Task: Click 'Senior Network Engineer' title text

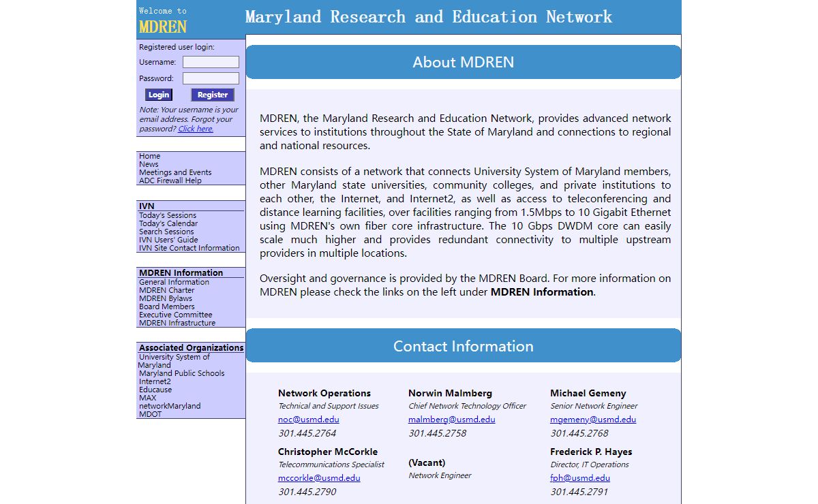Action: 593,406
